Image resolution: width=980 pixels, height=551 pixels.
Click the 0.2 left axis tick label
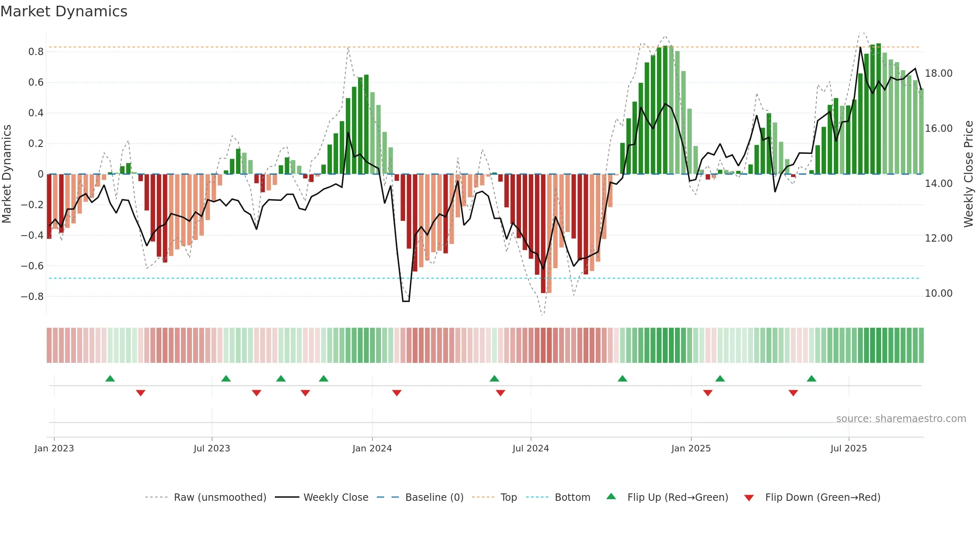click(36, 144)
